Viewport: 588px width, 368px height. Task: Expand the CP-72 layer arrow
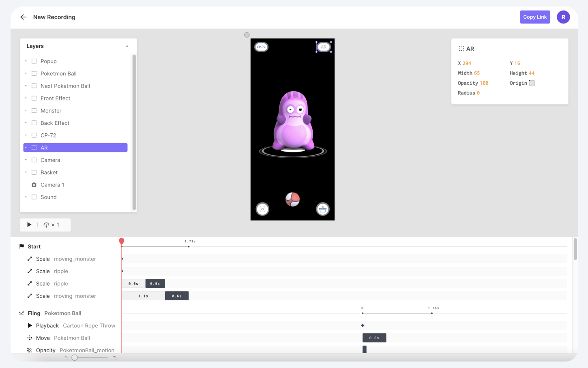[x=26, y=135]
